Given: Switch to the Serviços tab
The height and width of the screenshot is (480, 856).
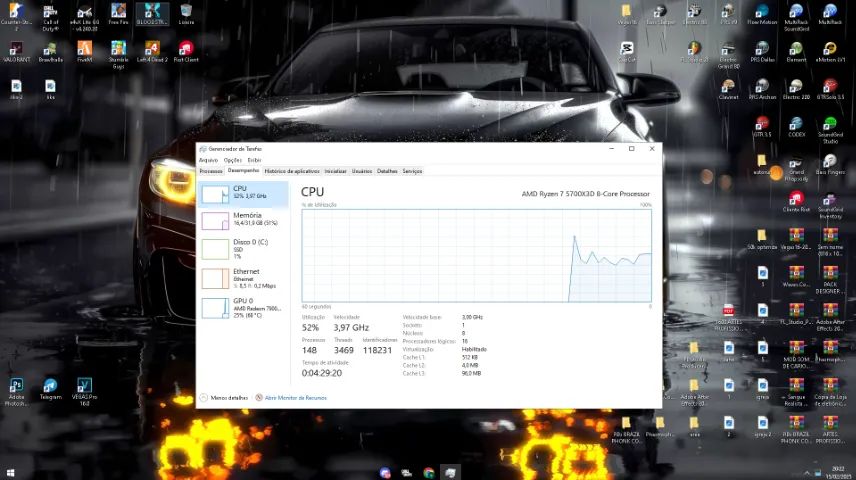Looking at the screenshot, I should click(412, 171).
